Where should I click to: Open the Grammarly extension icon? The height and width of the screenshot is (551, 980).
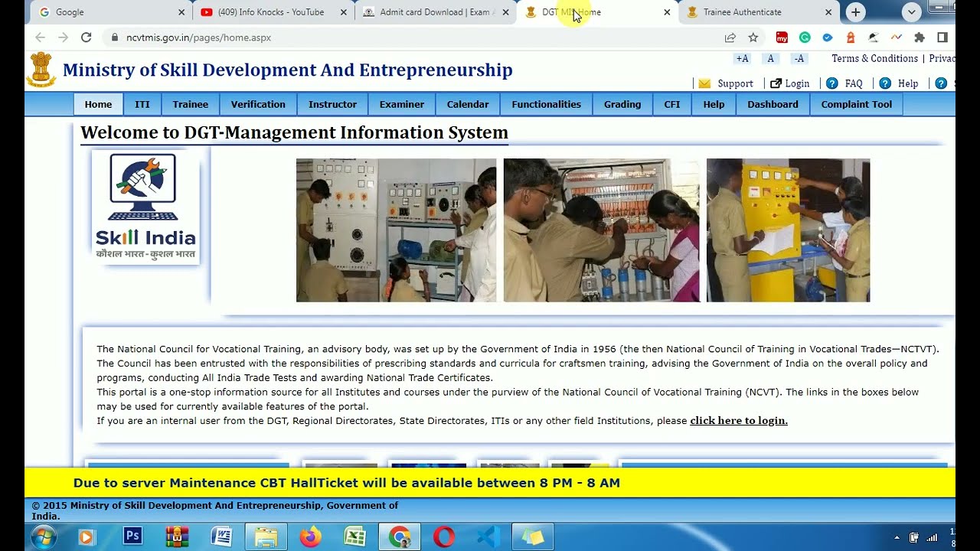[x=805, y=37]
